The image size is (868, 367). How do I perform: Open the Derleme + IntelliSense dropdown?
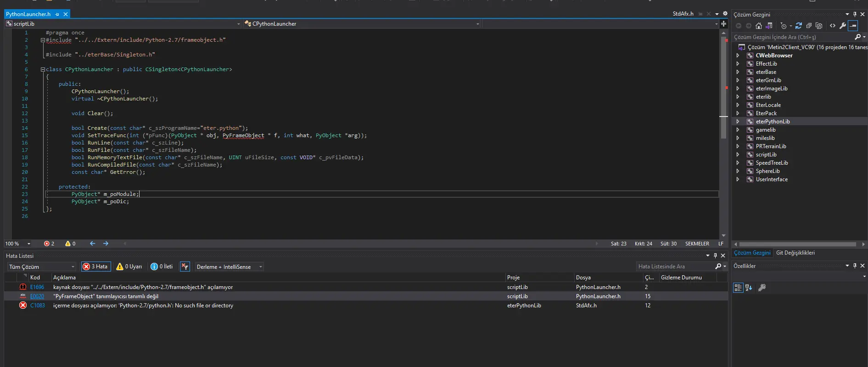click(229, 267)
